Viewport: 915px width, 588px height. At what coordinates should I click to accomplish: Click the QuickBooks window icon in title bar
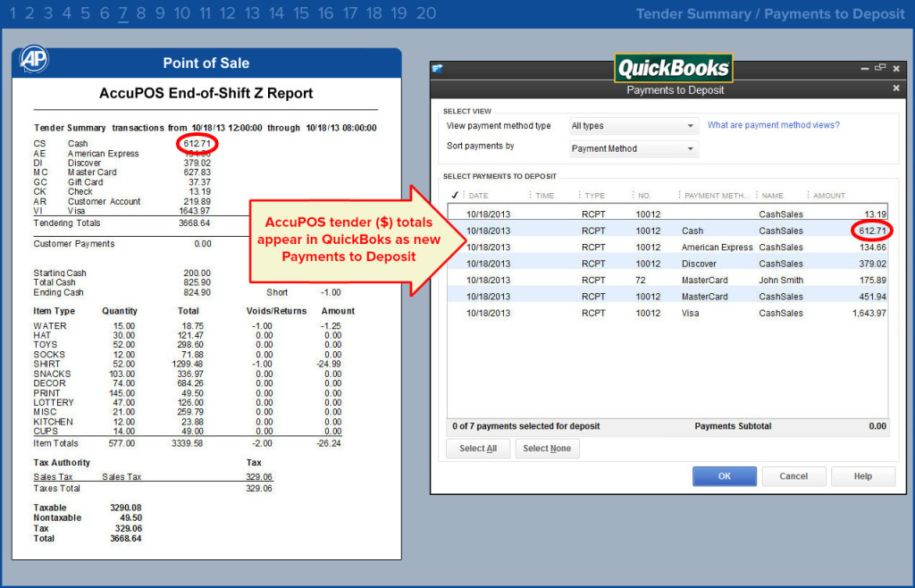click(x=437, y=68)
